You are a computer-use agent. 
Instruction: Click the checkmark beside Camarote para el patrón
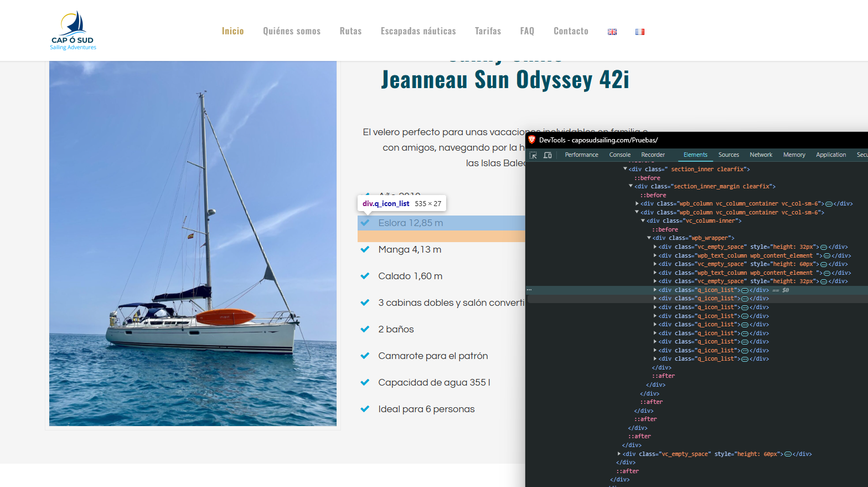pyautogui.click(x=365, y=356)
